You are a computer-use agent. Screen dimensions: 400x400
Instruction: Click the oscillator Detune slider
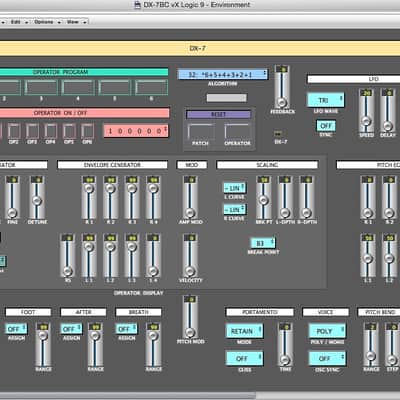pyautogui.click(x=37, y=197)
